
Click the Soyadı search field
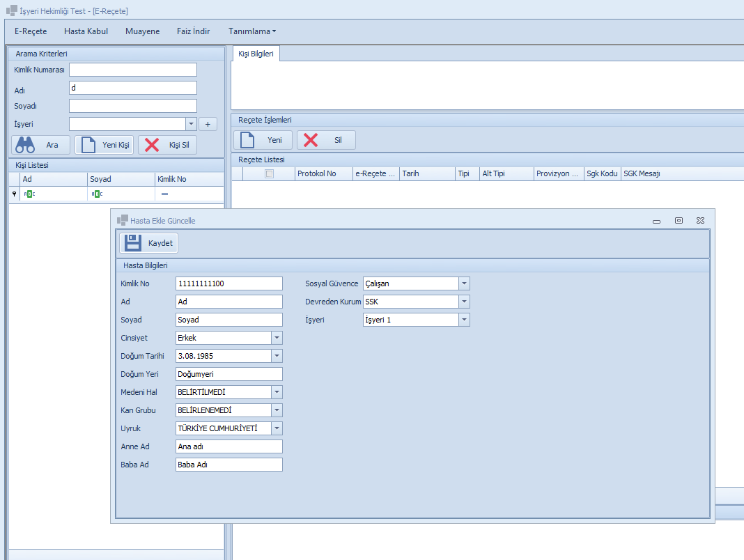(x=133, y=106)
